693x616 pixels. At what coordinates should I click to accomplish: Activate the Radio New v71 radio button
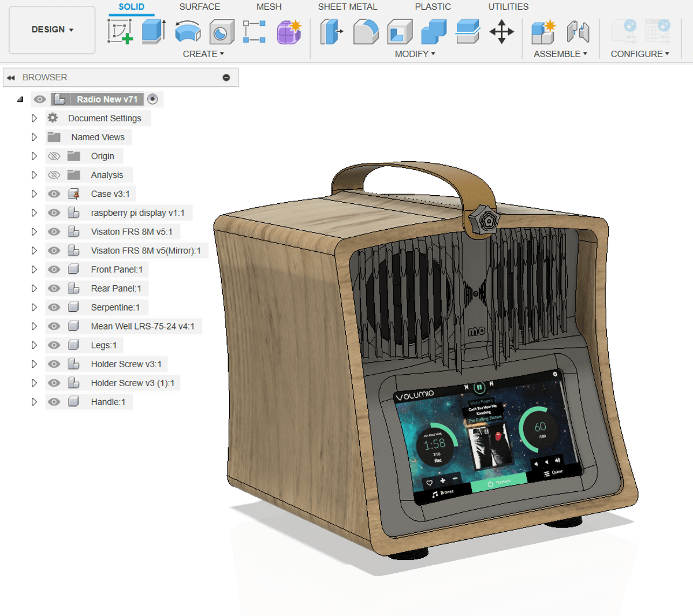click(152, 99)
